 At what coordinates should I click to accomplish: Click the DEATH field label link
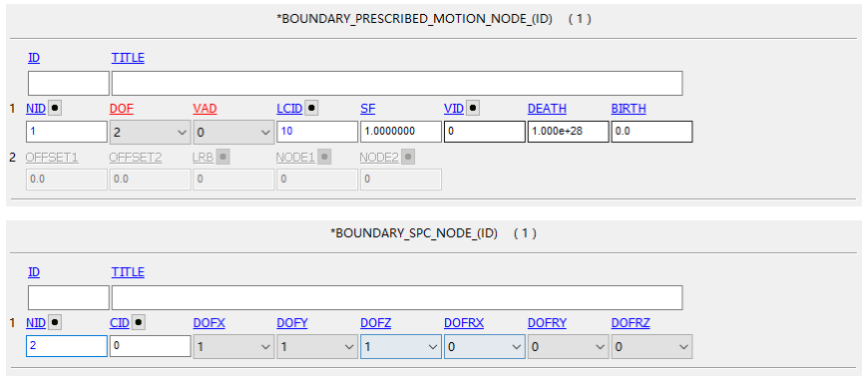547,109
